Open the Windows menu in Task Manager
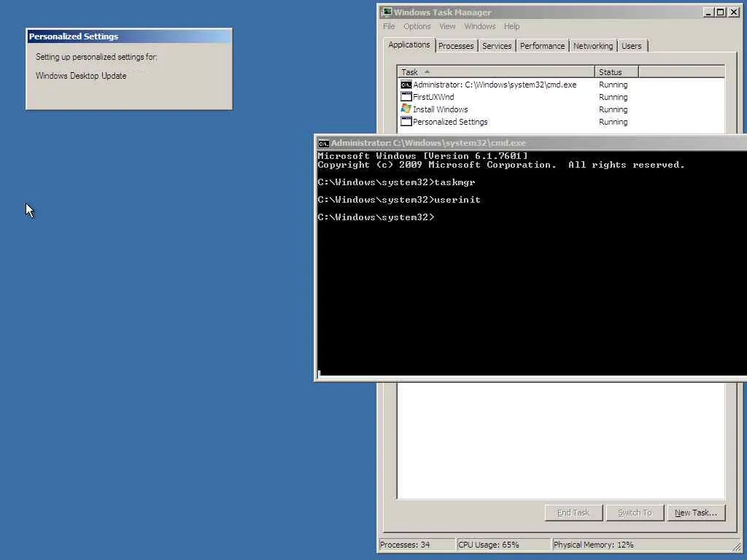The image size is (747, 560). [480, 26]
